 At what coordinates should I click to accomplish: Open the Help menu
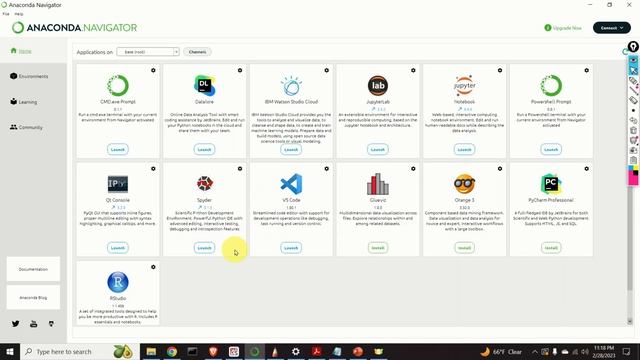[x=19, y=14]
